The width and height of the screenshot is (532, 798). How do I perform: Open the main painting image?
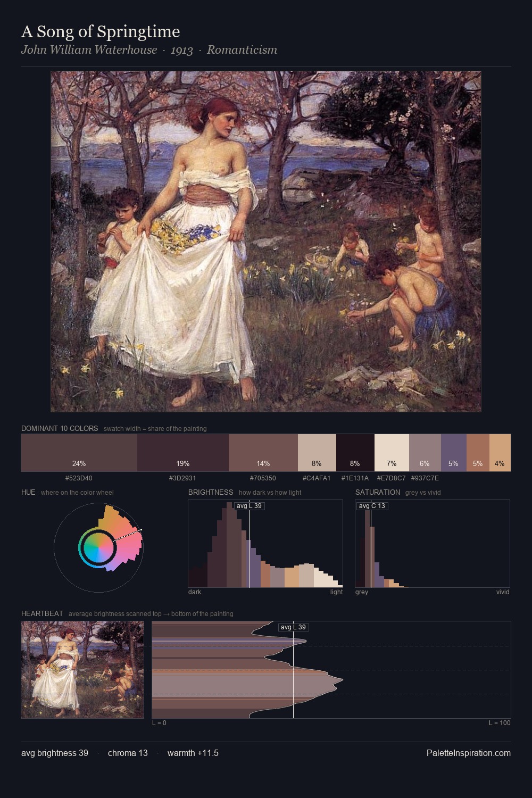click(266, 242)
